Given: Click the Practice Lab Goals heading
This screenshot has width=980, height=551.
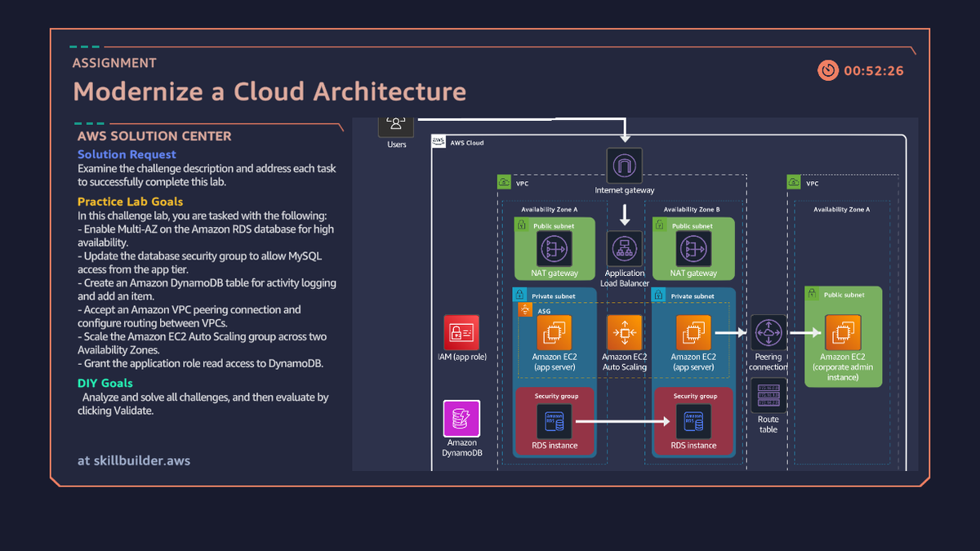Looking at the screenshot, I should pyautogui.click(x=131, y=202).
